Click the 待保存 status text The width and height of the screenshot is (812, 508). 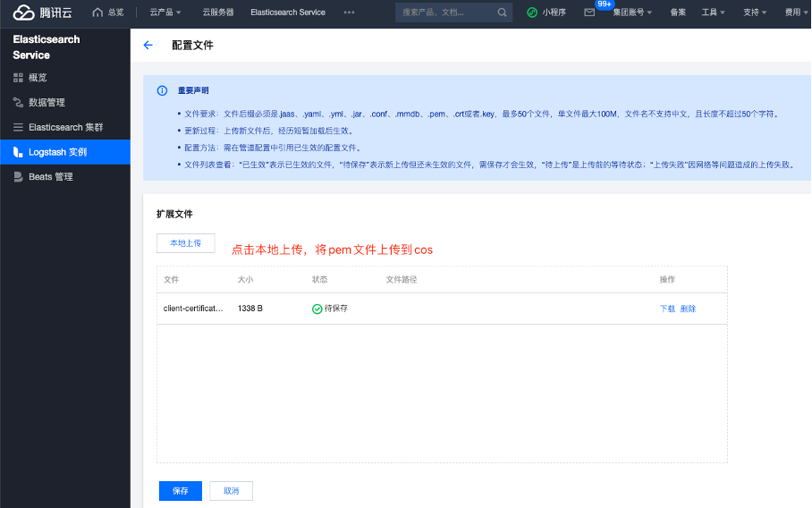pyautogui.click(x=336, y=309)
